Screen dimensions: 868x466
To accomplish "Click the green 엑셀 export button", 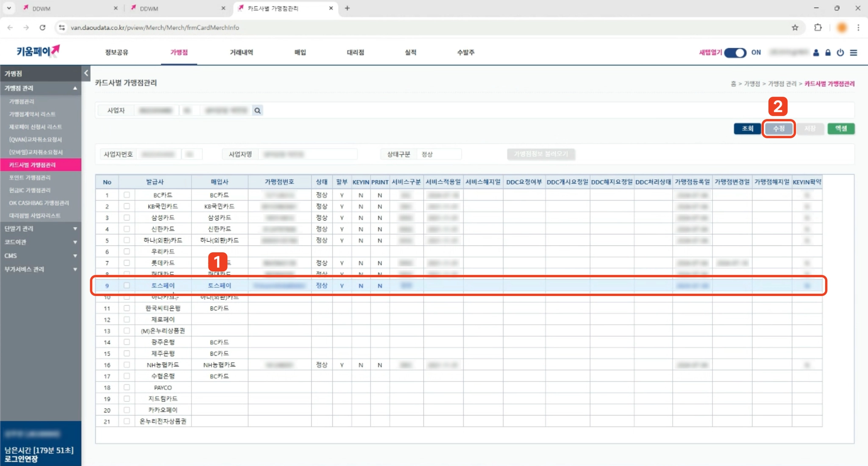I will point(840,128).
